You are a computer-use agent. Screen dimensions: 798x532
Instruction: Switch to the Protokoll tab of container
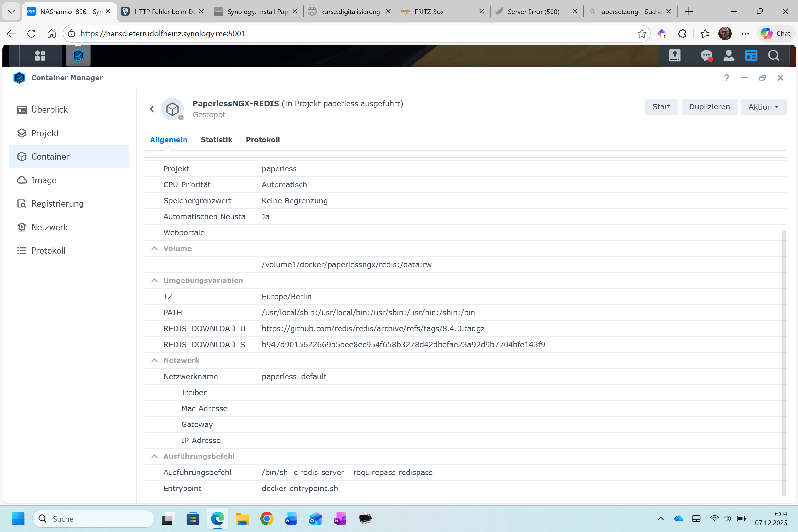pyautogui.click(x=262, y=140)
